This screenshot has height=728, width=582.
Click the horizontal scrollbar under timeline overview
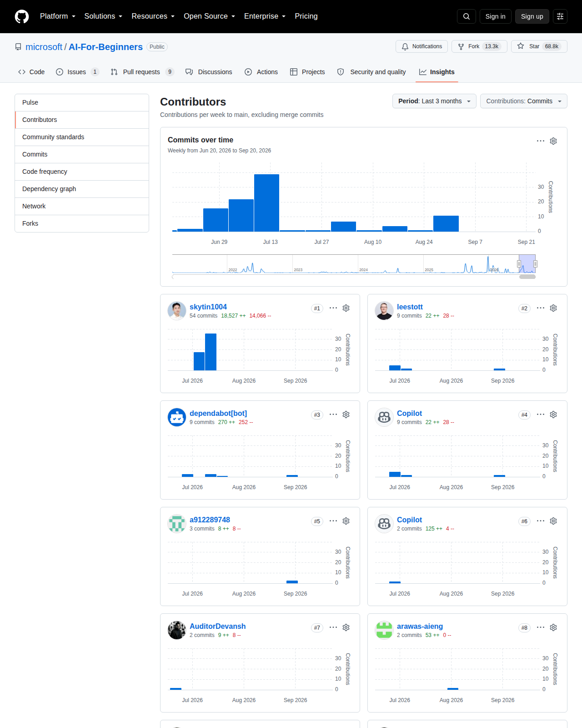527,277
